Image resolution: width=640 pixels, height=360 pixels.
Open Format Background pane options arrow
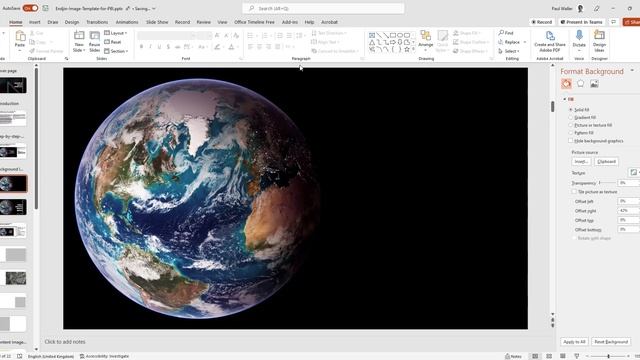tap(632, 71)
